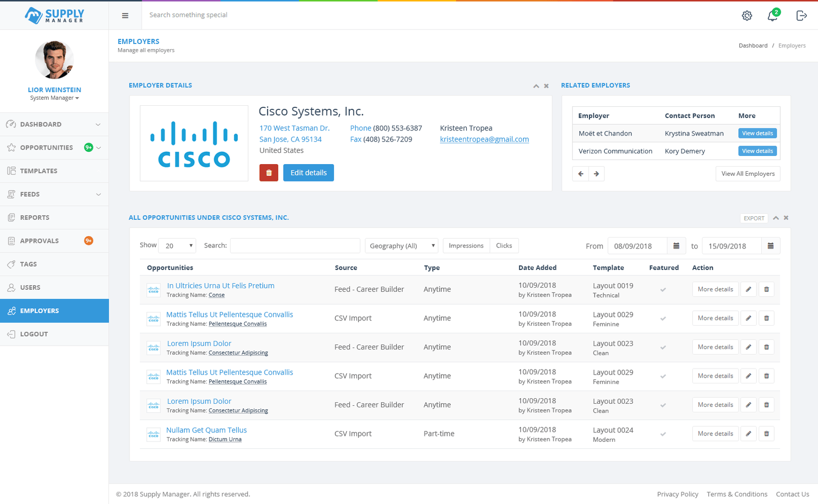Click the red delete employer button
This screenshot has height=504, width=818.
[269, 173]
